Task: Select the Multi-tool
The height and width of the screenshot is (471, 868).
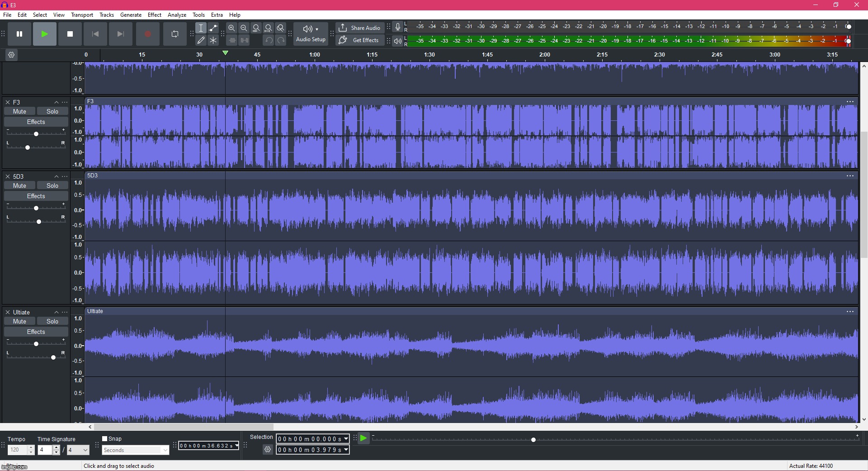Action: click(213, 40)
